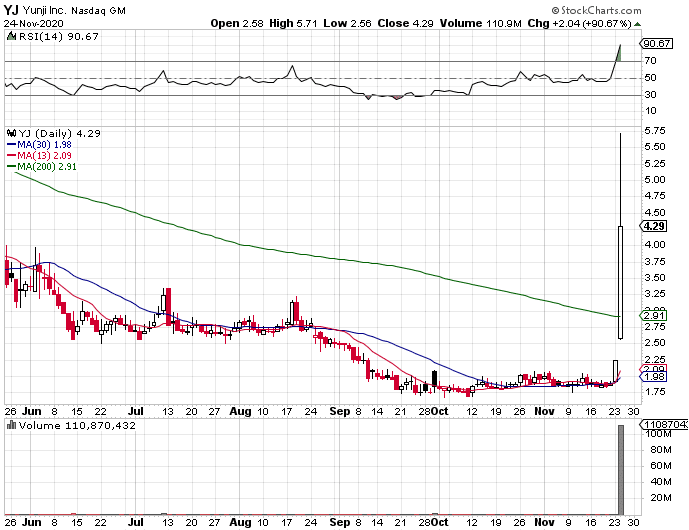The width and height of the screenshot is (689, 530).
Task: Click the volume bars icon beside Volume 110,870,432
Action: (x=12, y=425)
